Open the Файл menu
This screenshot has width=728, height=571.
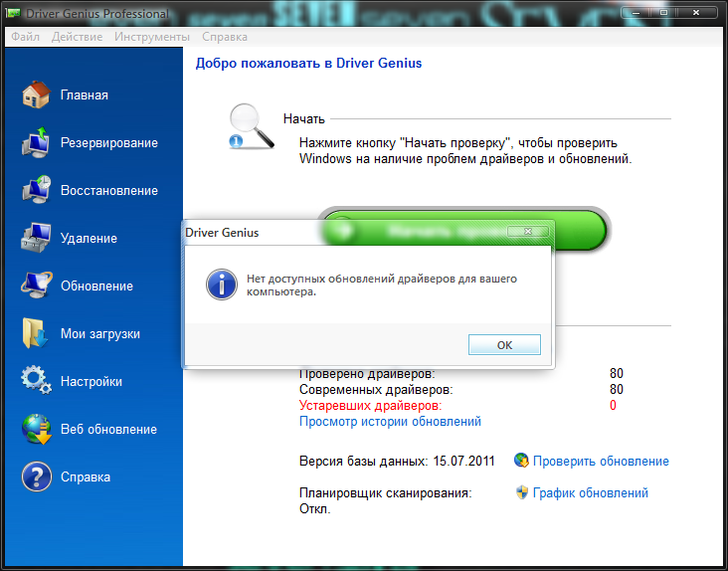(x=25, y=37)
